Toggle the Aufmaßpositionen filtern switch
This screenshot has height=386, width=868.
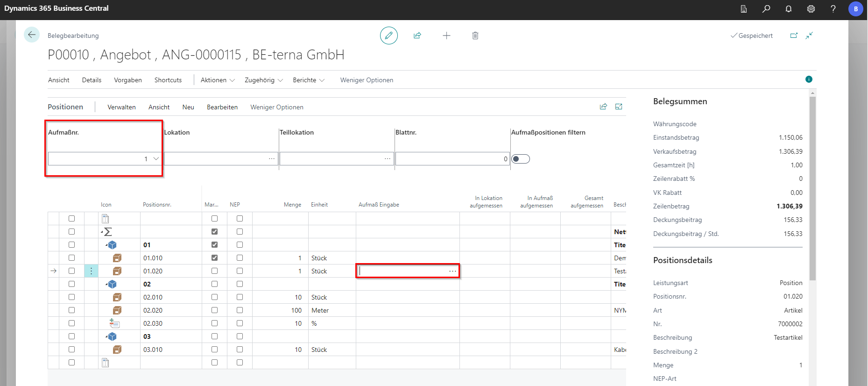(x=521, y=159)
